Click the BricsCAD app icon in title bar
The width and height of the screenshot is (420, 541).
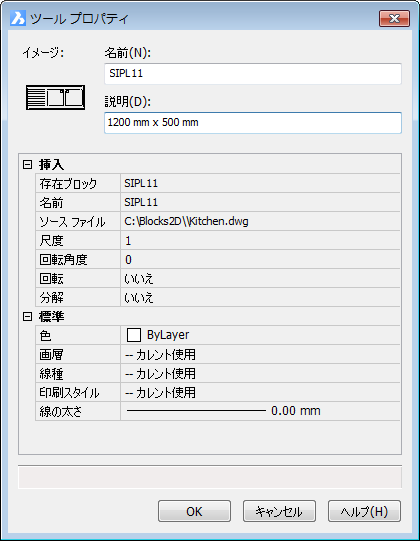tap(18, 18)
